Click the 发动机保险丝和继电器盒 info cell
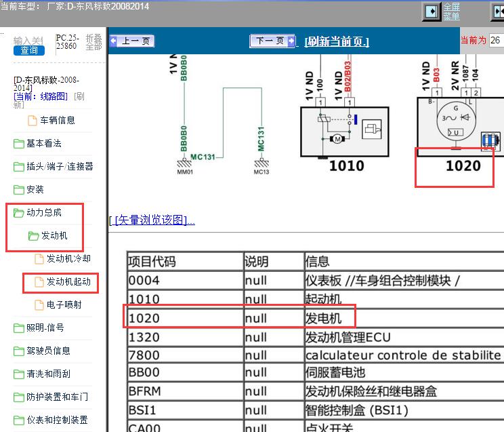Image resolution: width=504 pixels, height=432 pixels. pyautogui.click(x=404, y=391)
